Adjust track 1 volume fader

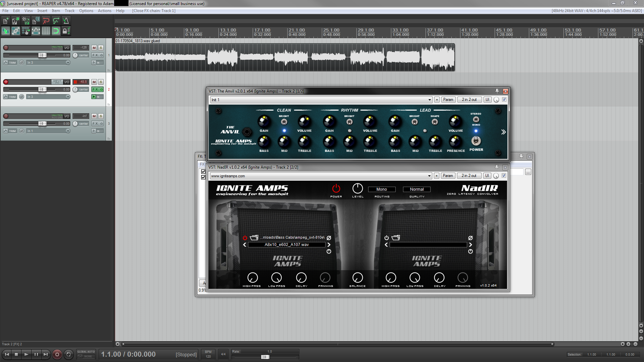pyautogui.click(x=42, y=55)
